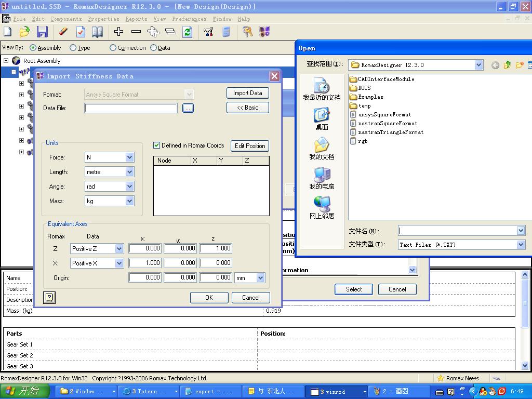Open the Preferences menu
This screenshot has height=399, width=532.
pyautogui.click(x=189, y=19)
